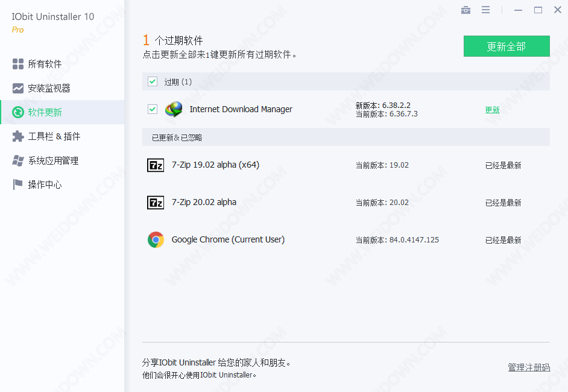Click the 7-Zip 20.02 alpha icon
Image resolution: width=568 pixels, height=392 pixels.
[156, 203]
